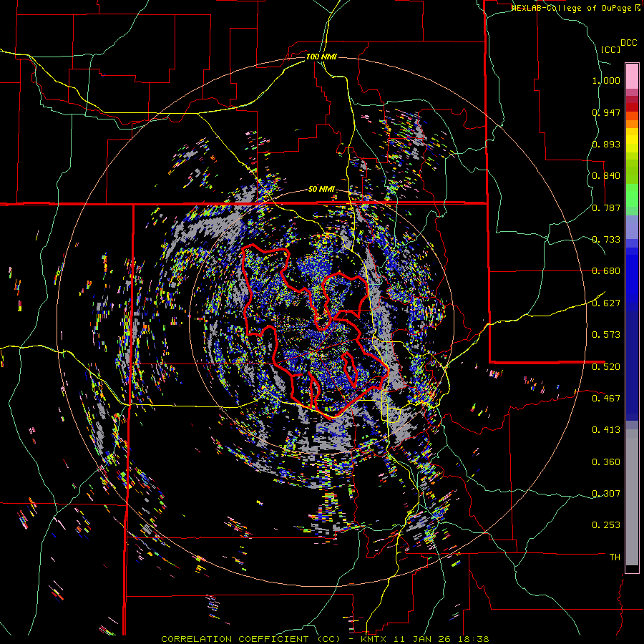Click the 0.413 scale value
Screen dimensions: 644x644
click(606, 430)
